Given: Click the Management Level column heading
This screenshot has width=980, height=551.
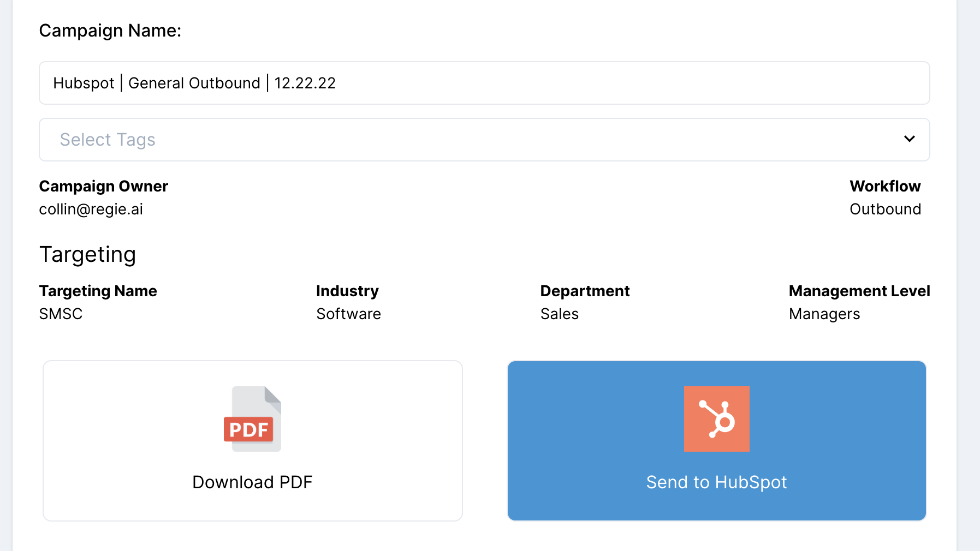Looking at the screenshot, I should pos(859,291).
